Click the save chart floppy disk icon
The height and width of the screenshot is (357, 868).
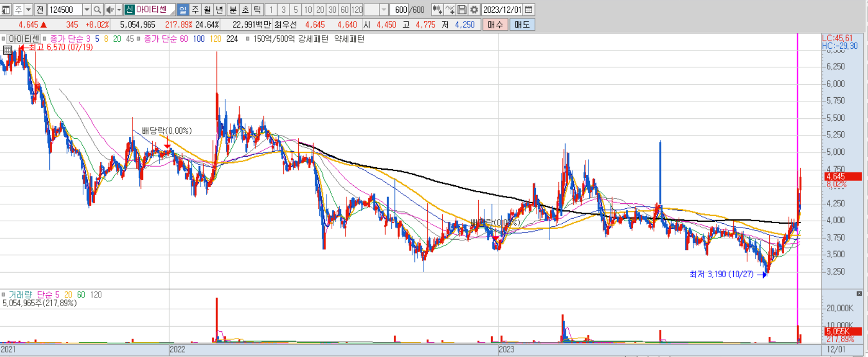click(462, 9)
